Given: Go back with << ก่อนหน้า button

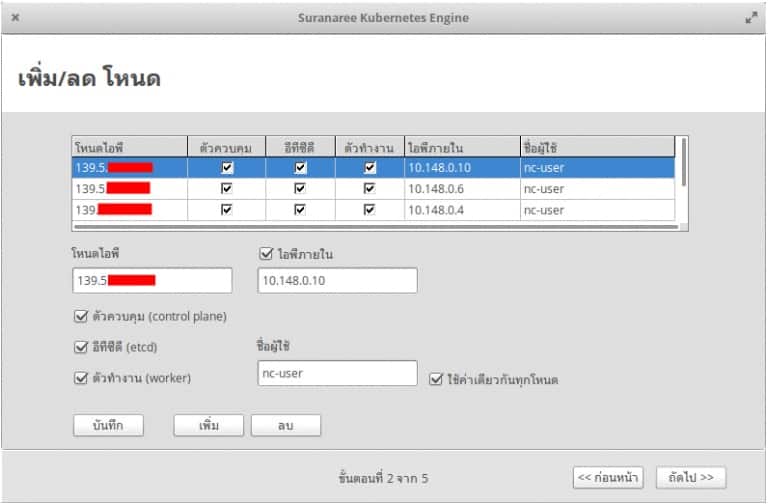Looking at the screenshot, I should click(608, 477).
